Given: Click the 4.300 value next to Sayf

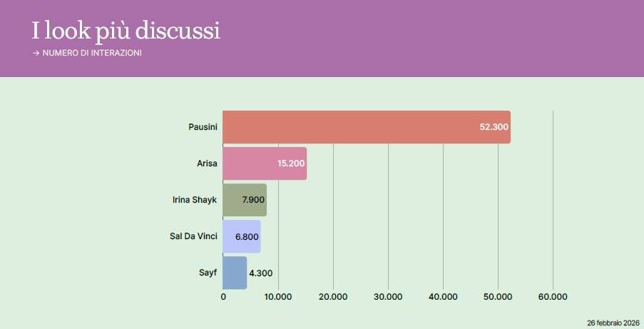Looking at the screenshot, I should pos(260,273).
